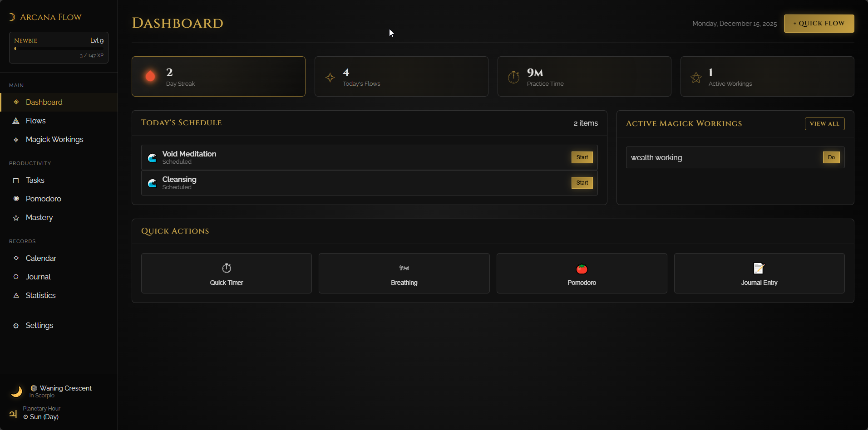Open the Statistics page
Image resolution: width=868 pixels, height=430 pixels.
coord(40,295)
